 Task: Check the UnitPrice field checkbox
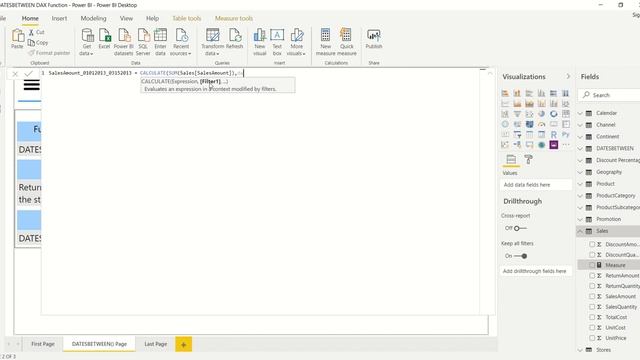[592, 338]
